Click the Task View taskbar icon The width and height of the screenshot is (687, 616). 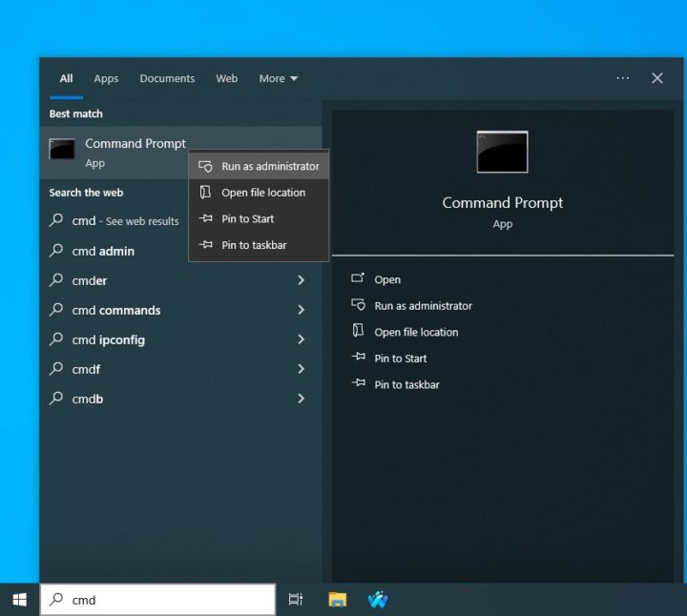coord(296,600)
